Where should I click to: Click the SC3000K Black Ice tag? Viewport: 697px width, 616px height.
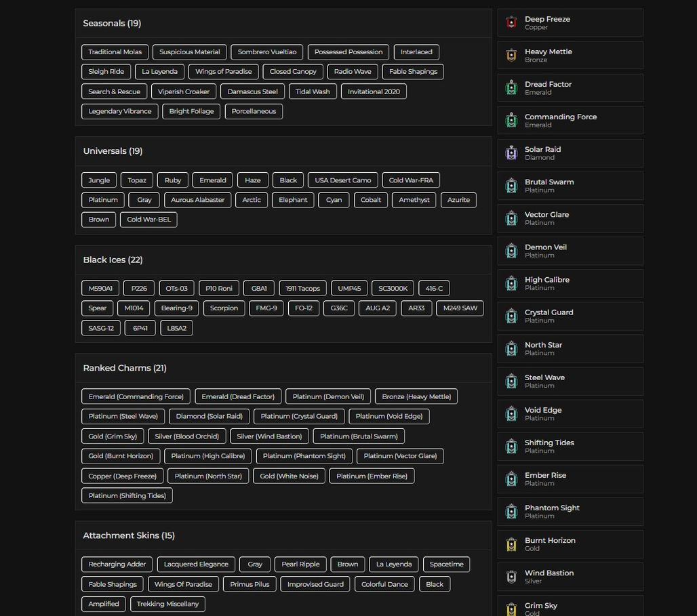[x=393, y=288]
